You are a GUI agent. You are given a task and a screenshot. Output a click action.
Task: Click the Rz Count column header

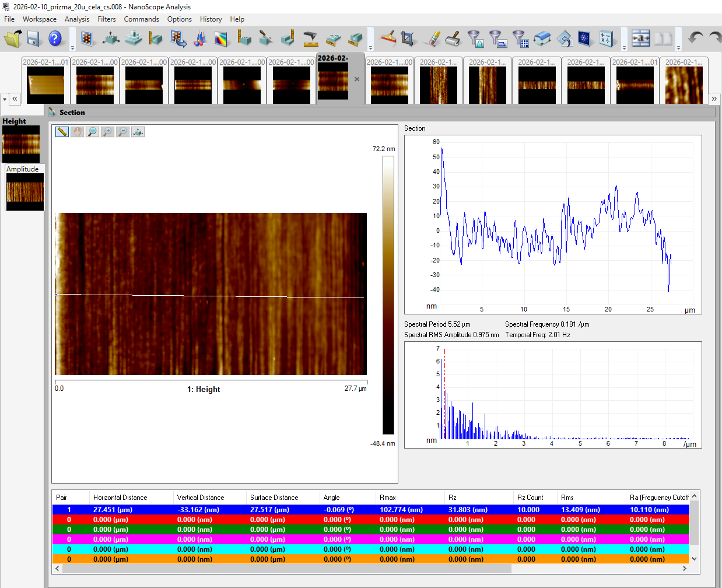coord(530,498)
